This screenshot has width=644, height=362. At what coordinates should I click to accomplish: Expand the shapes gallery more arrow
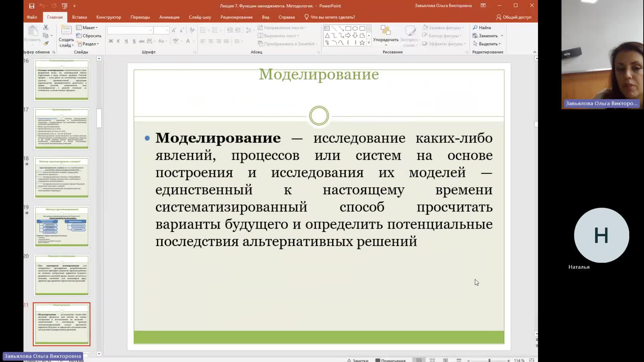[x=369, y=43]
